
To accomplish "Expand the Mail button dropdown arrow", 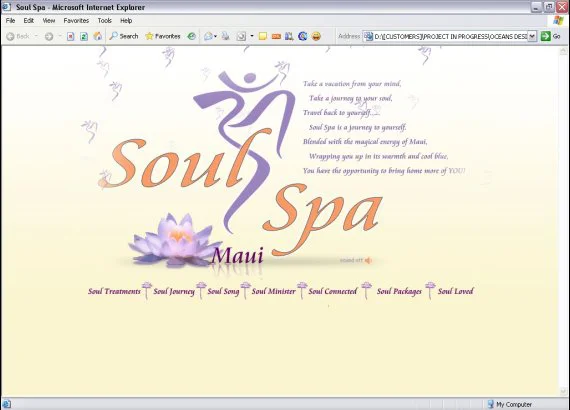I will click(216, 36).
